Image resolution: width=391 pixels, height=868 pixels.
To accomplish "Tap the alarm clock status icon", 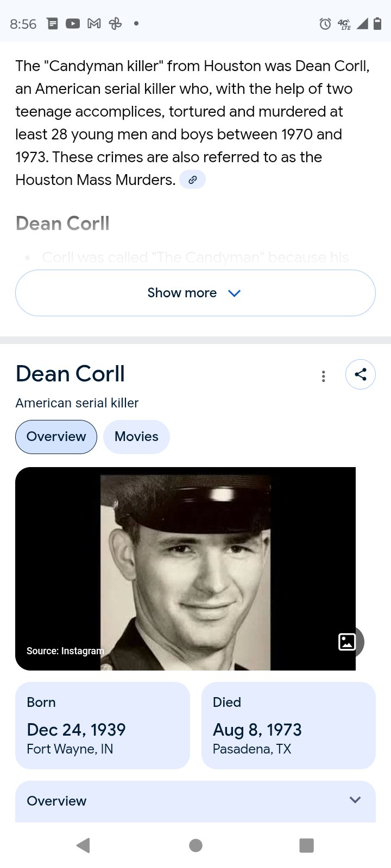I will 325,23.
